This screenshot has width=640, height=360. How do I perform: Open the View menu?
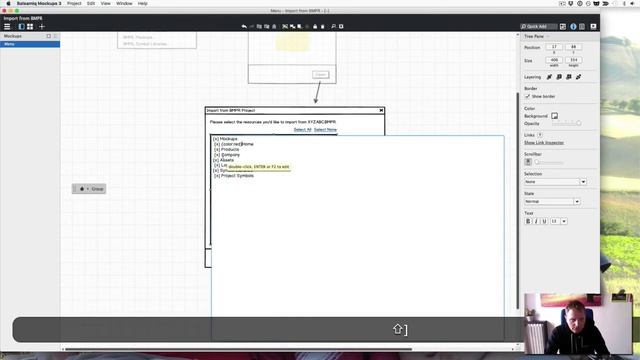pyautogui.click(x=105, y=3)
